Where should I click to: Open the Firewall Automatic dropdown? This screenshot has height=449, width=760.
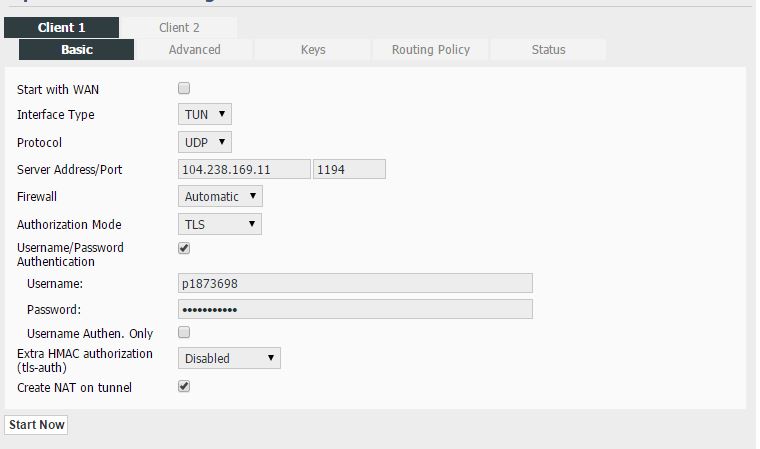(x=220, y=196)
